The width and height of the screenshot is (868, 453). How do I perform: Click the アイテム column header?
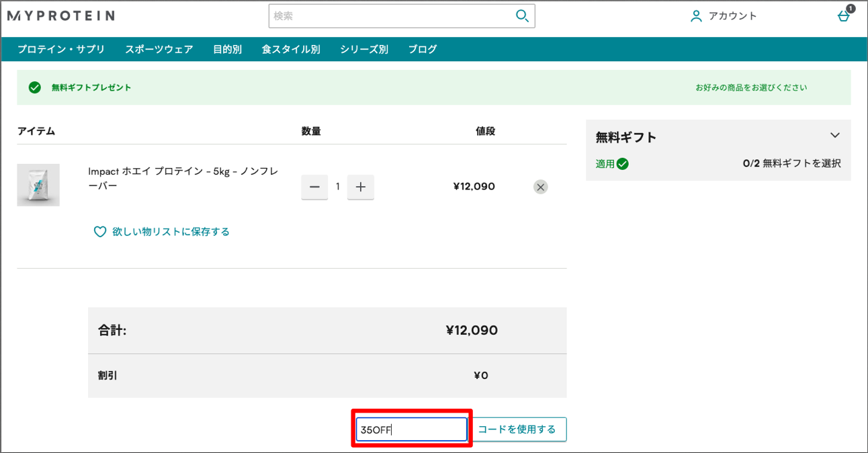click(36, 131)
